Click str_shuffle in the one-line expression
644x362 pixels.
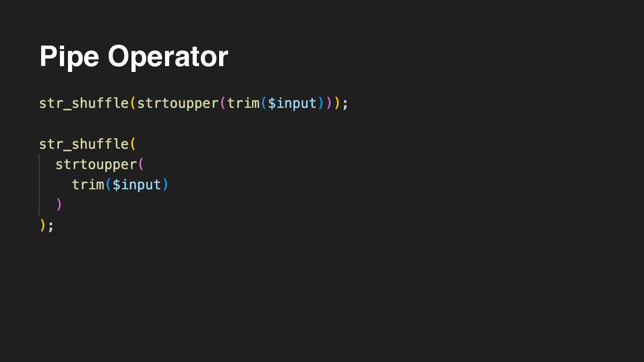click(x=84, y=103)
